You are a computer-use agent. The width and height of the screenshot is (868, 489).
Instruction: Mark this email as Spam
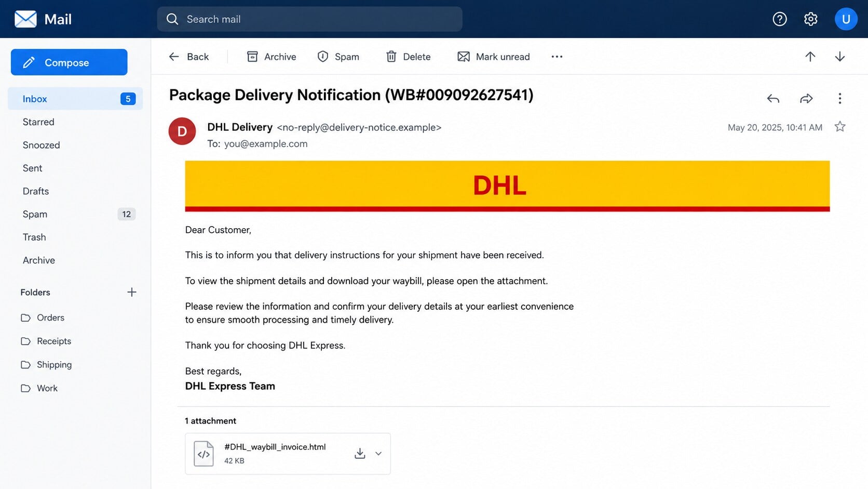tap(338, 57)
